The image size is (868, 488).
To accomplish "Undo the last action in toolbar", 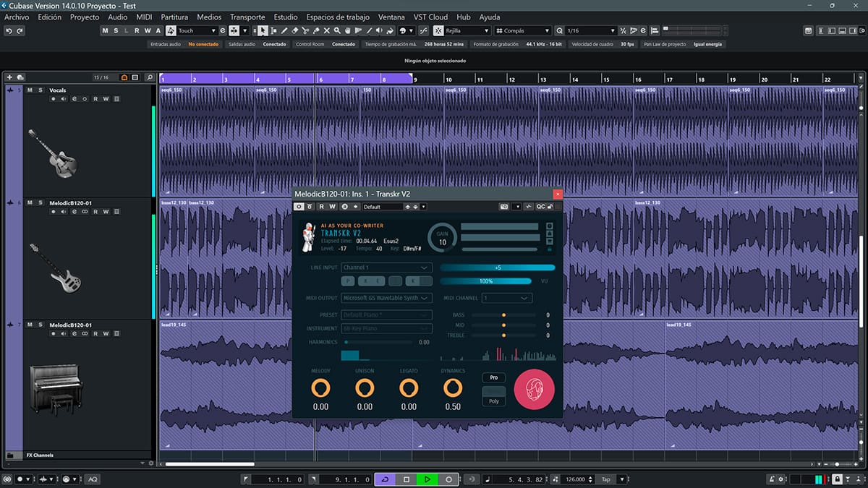I will tap(9, 30).
